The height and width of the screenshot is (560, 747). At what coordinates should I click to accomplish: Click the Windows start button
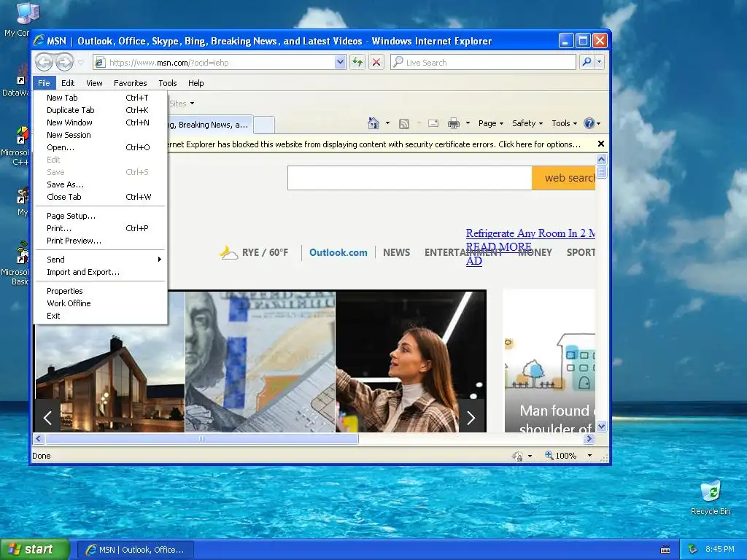point(34,550)
